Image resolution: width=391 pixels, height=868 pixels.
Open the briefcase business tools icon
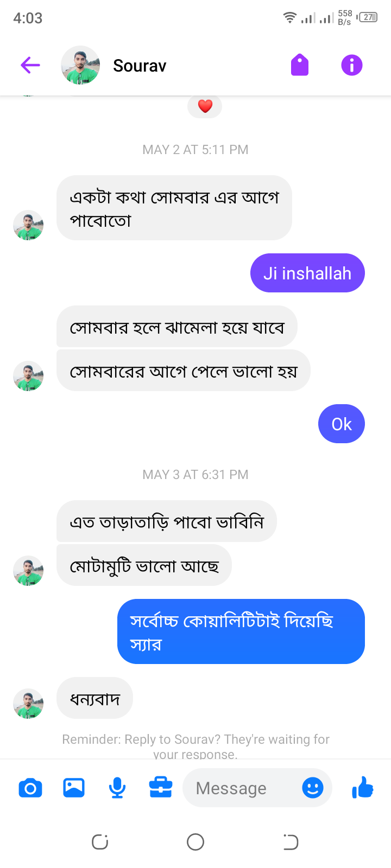161,788
